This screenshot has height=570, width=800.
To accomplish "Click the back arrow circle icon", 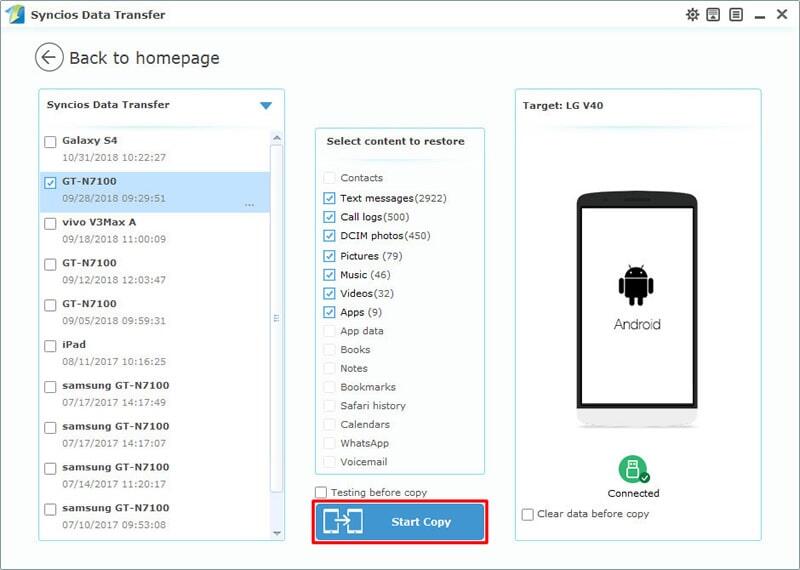I will click(x=49, y=57).
